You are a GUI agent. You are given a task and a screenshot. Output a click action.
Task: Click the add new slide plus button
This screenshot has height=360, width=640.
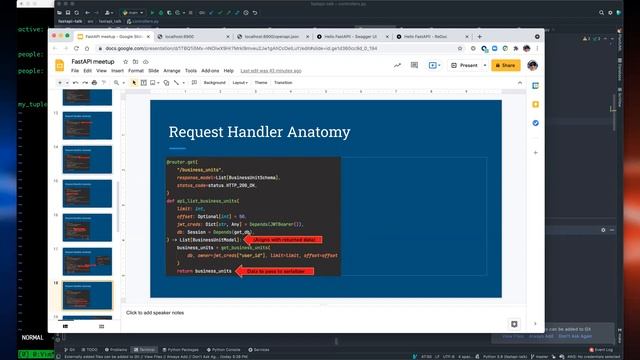pos(60,83)
